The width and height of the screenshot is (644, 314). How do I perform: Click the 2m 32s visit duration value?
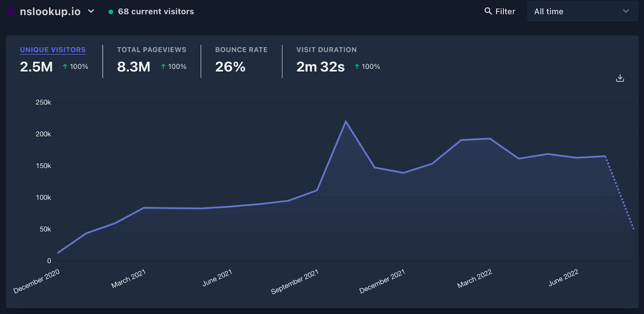pos(320,67)
